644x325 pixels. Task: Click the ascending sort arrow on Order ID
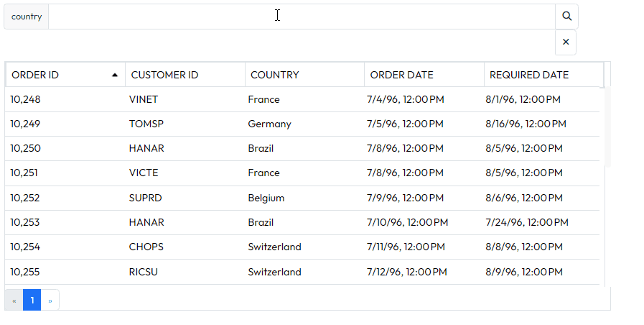[x=115, y=75]
